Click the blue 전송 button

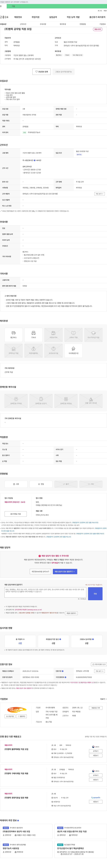(x=95, y=594)
